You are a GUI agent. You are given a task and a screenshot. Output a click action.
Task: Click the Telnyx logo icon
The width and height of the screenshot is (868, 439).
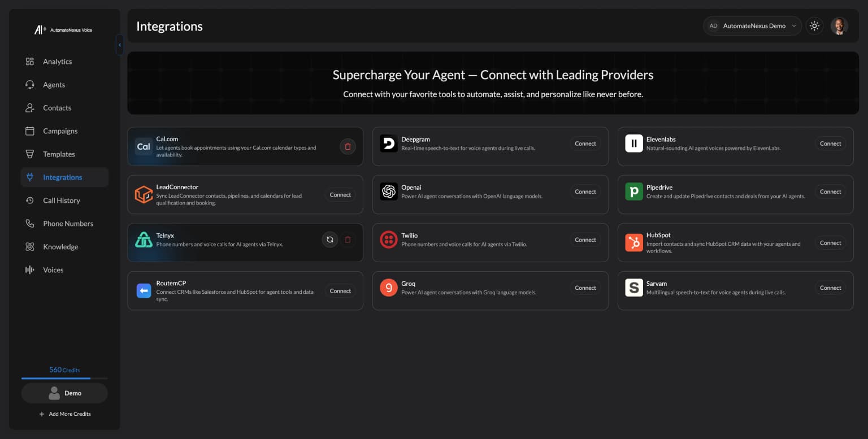(144, 240)
